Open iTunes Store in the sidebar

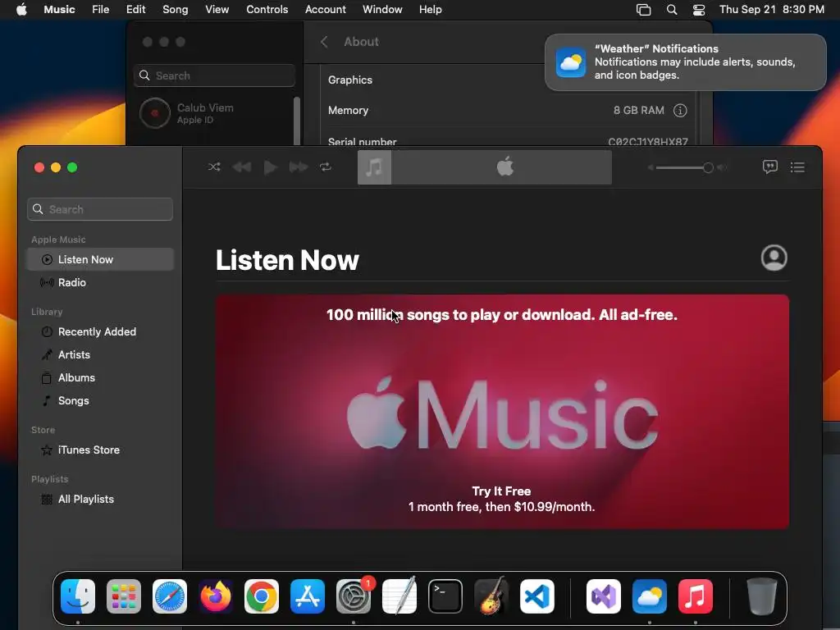pyautogui.click(x=100, y=450)
